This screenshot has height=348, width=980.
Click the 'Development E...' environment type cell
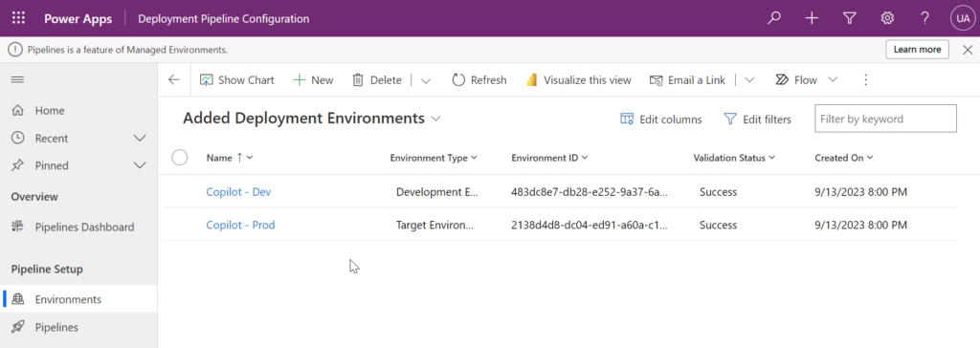[x=436, y=192]
